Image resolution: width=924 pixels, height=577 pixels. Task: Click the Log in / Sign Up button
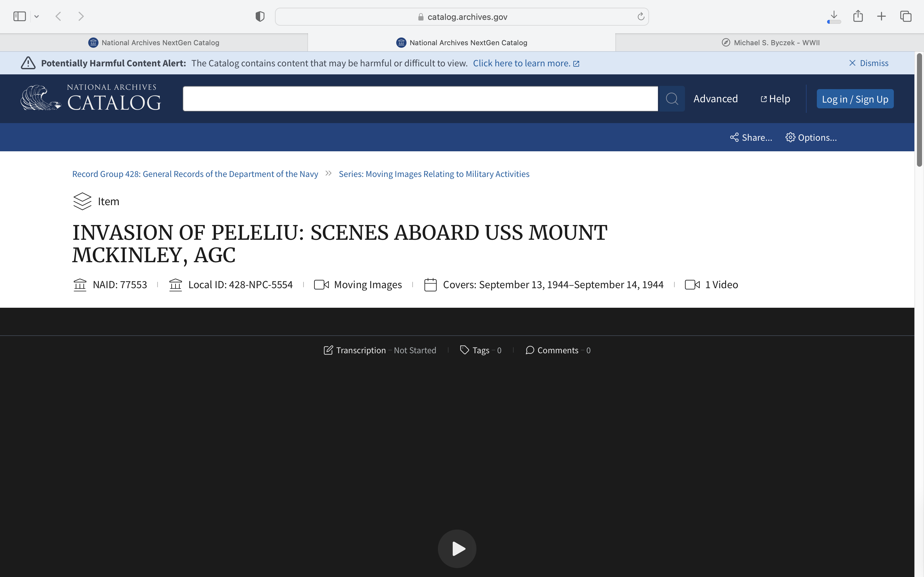tap(855, 99)
